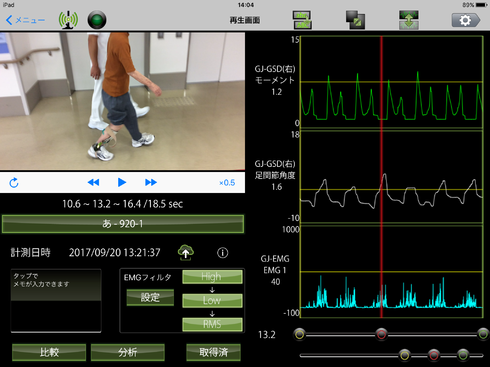490x367 pixels.
Task: Tap the 再生画面 title
Action: pos(245,20)
